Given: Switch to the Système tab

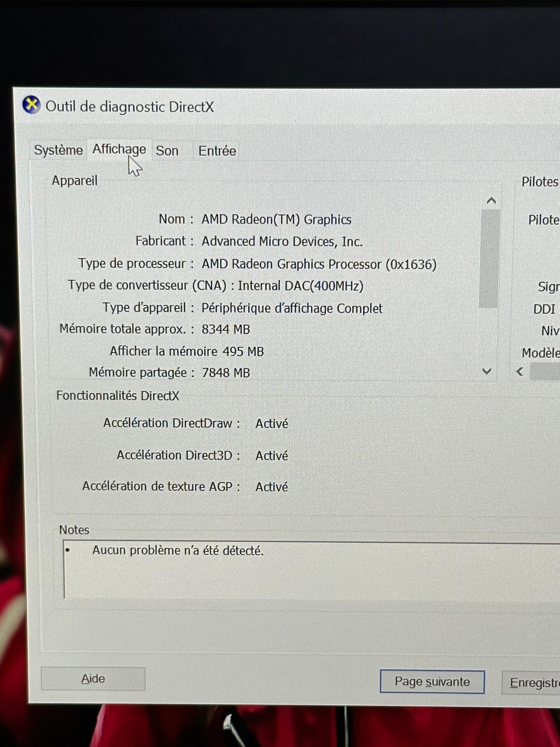Looking at the screenshot, I should pyautogui.click(x=58, y=150).
